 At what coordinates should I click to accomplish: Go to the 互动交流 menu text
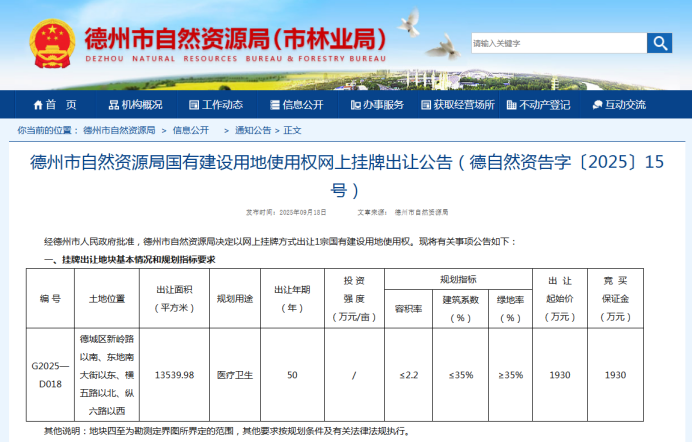[x=625, y=105]
